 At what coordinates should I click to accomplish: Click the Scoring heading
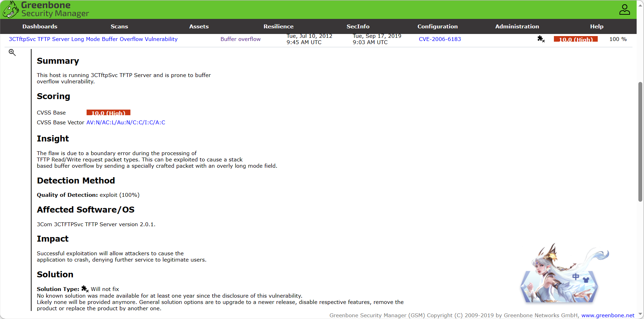(53, 96)
